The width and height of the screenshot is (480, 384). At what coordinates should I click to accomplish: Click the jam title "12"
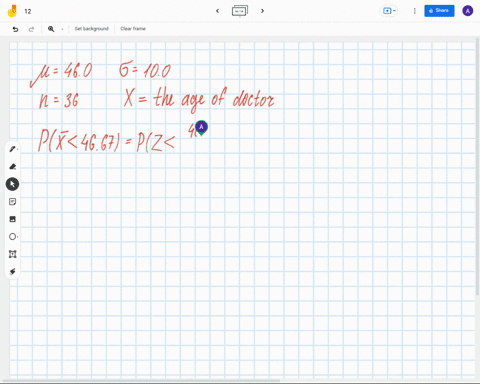[28, 11]
